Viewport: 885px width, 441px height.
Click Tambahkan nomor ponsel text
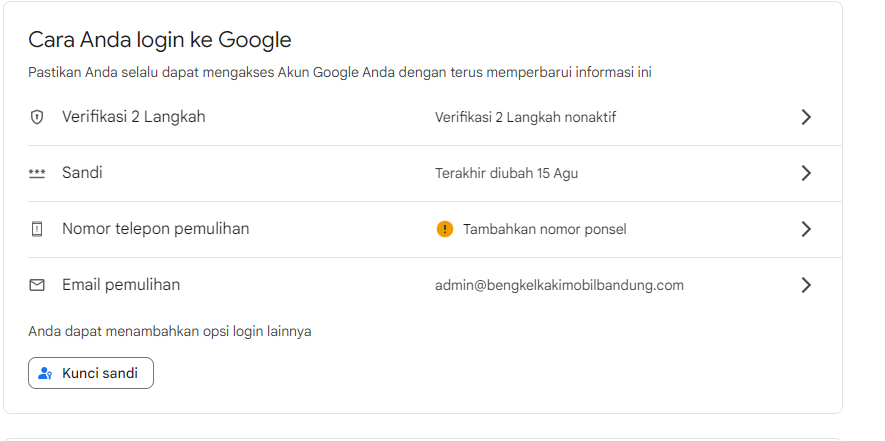[x=545, y=229]
